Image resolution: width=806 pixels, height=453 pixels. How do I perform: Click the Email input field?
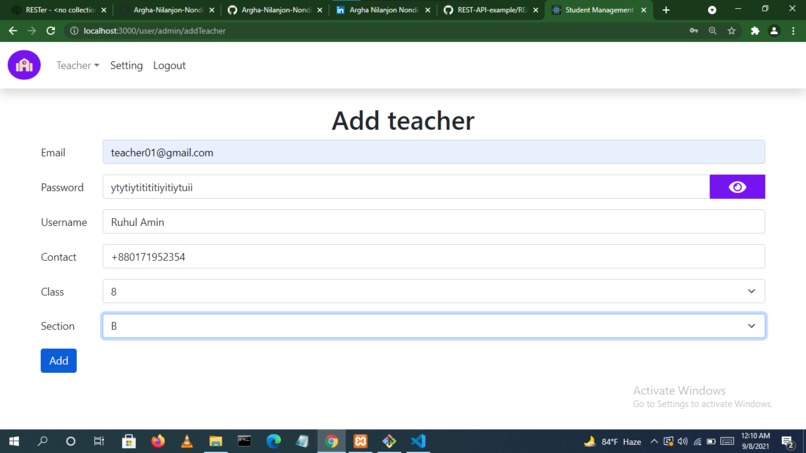point(433,152)
